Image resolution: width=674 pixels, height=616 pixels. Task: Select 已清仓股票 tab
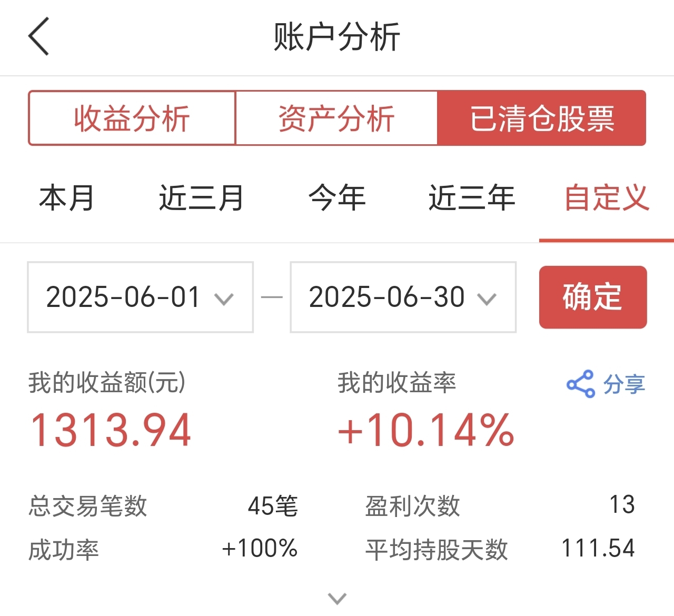pyautogui.click(x=541, y=118)
